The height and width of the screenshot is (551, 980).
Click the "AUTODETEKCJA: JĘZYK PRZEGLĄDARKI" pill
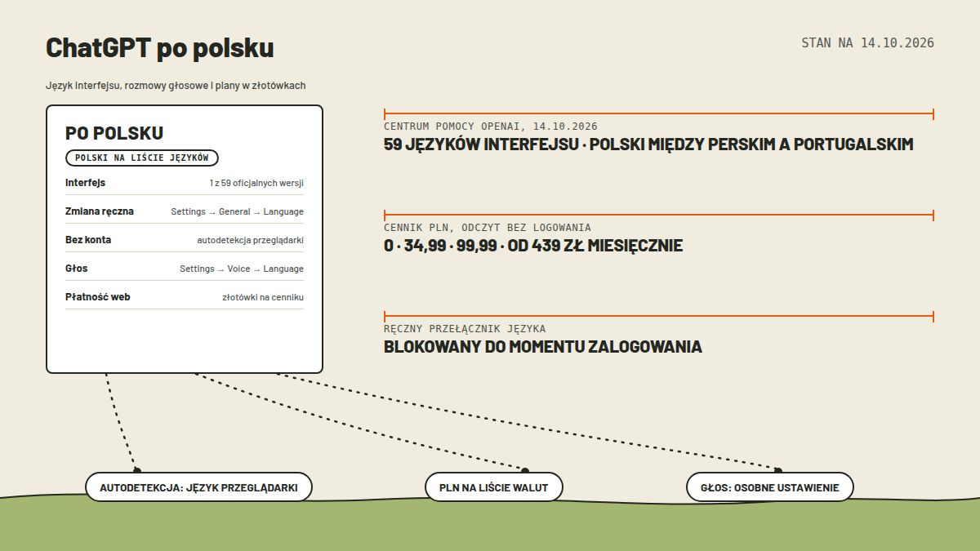(x=198, y=487)
